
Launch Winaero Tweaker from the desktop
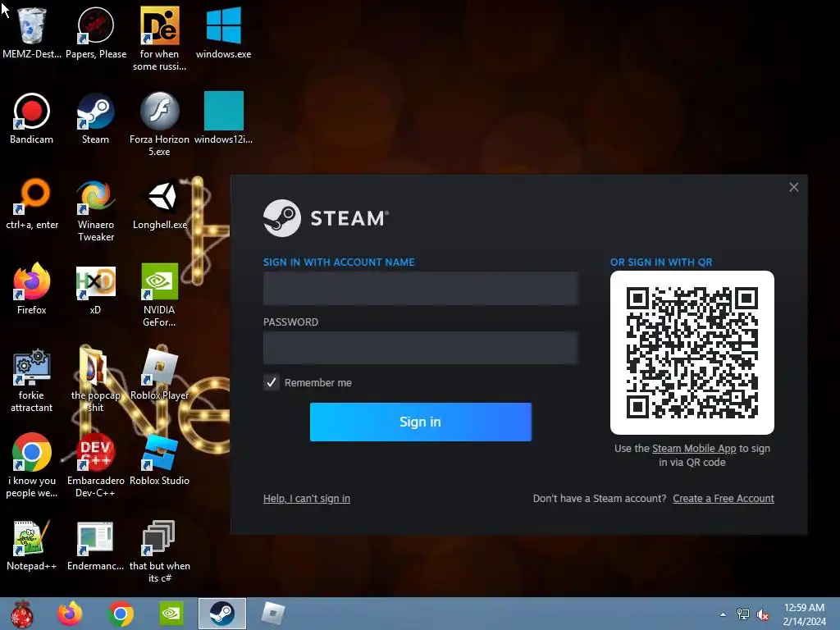96,210
